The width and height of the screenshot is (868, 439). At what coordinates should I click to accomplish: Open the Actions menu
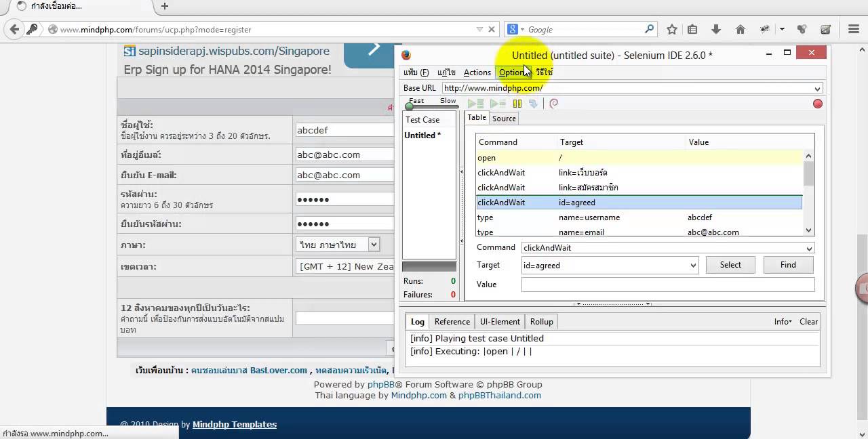coord(477,72)
